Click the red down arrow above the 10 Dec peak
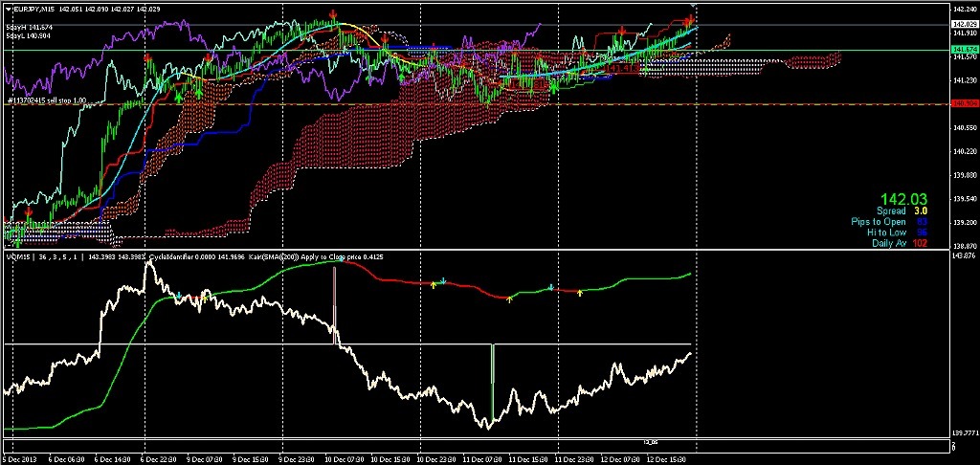The height and width of the screenshot is (465, 980). click(x=334, y=13)
